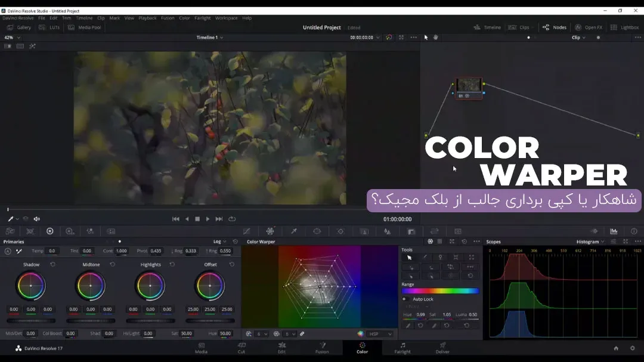
Task: Click the Sat value field 50.00
Action: [x=187, y=333]
